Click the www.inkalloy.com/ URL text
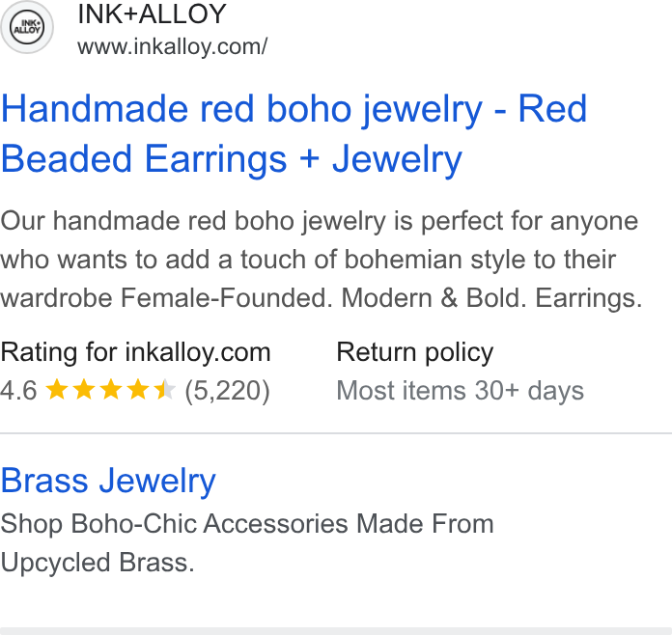 (x=172, y=46)
